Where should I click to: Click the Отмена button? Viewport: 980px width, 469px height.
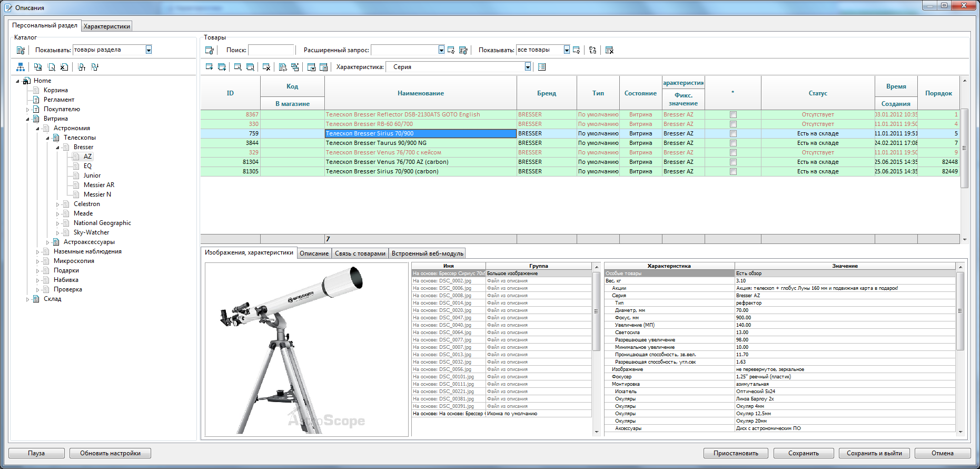943,453
